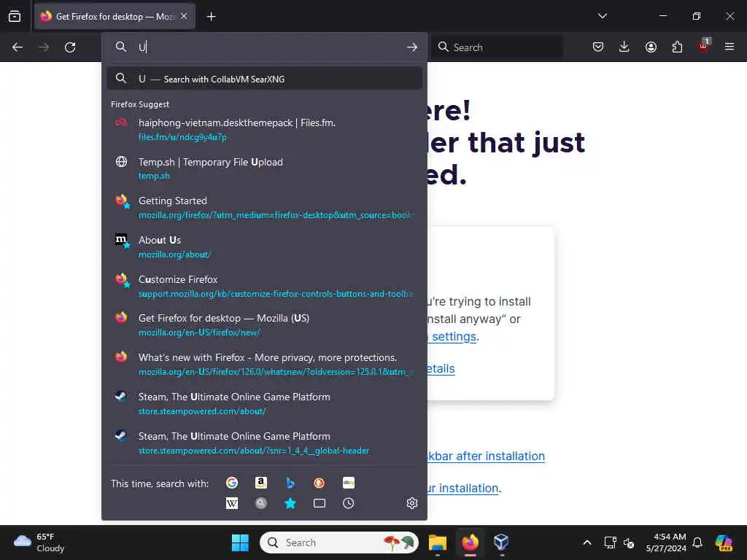Open search settings gear icon

pos(412,503)
